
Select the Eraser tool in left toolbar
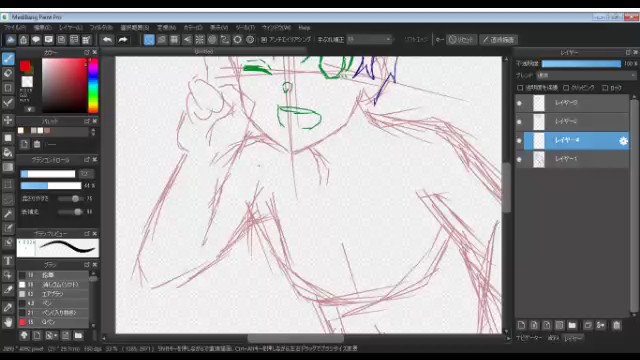click(x=8, y=73)
